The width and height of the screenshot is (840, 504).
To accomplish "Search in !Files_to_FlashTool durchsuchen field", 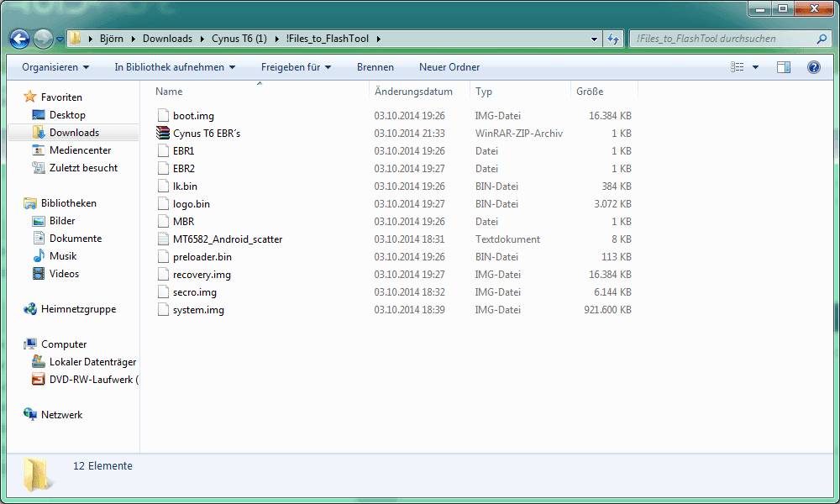I will (x=724, y=39).
